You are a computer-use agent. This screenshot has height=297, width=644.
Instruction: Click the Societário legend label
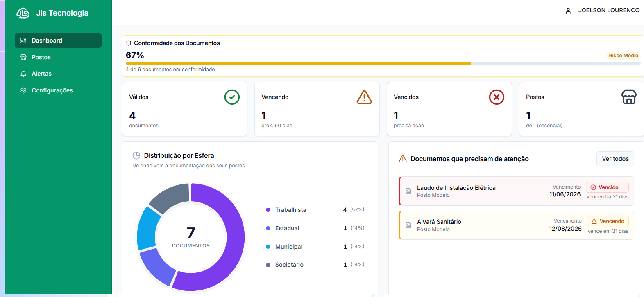(289, 265)
